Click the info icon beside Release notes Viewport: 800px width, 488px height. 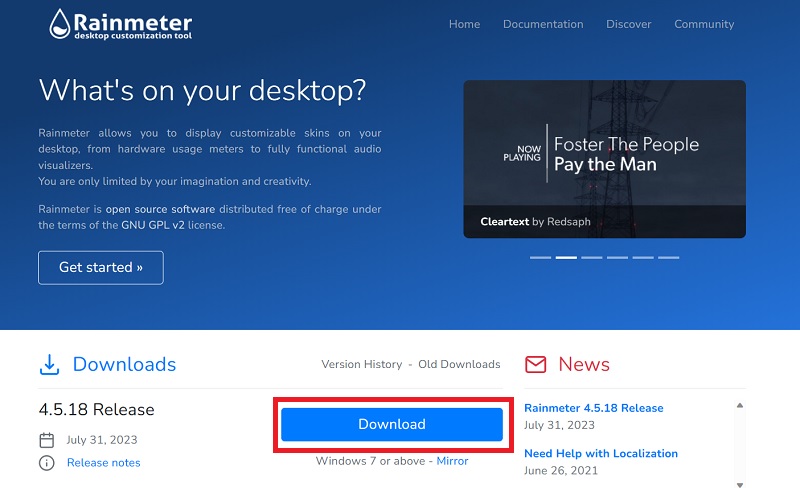pyautogui.click(x=46, y=463)
